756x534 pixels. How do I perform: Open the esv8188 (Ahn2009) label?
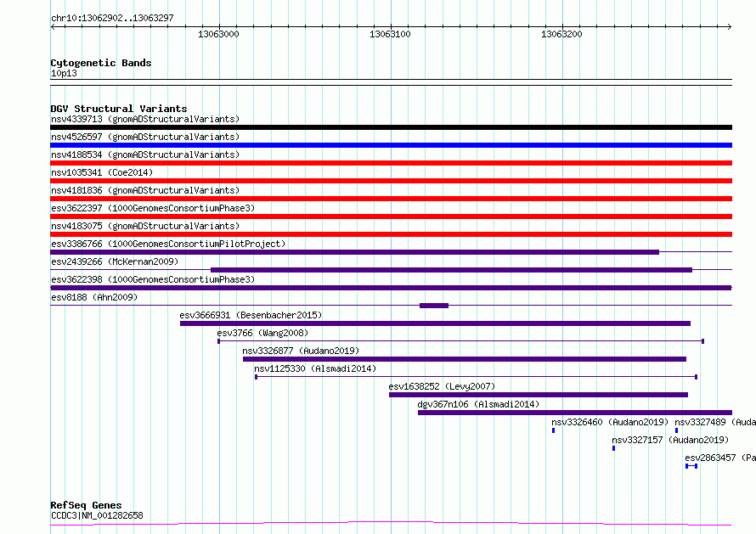(94, 297)
